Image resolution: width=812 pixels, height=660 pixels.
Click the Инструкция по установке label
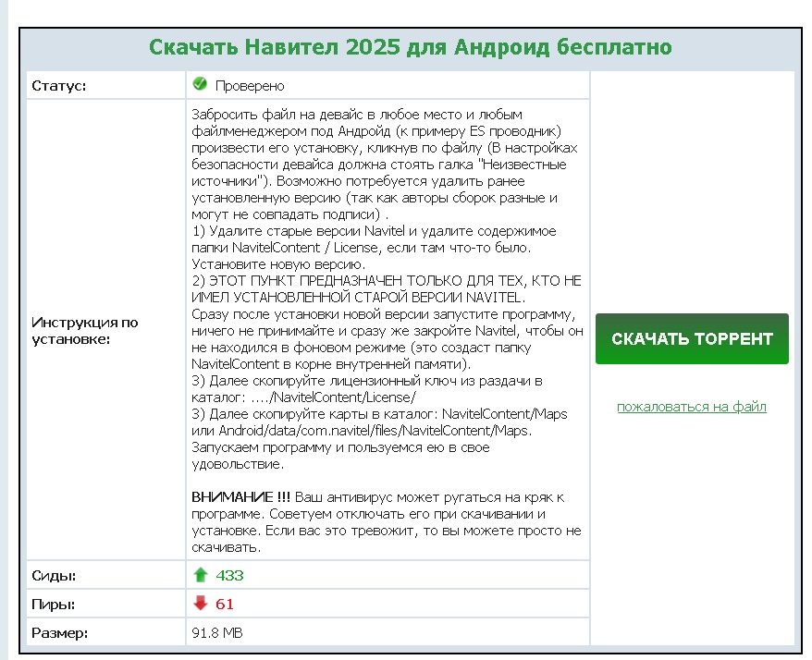[x=85, y=331]
